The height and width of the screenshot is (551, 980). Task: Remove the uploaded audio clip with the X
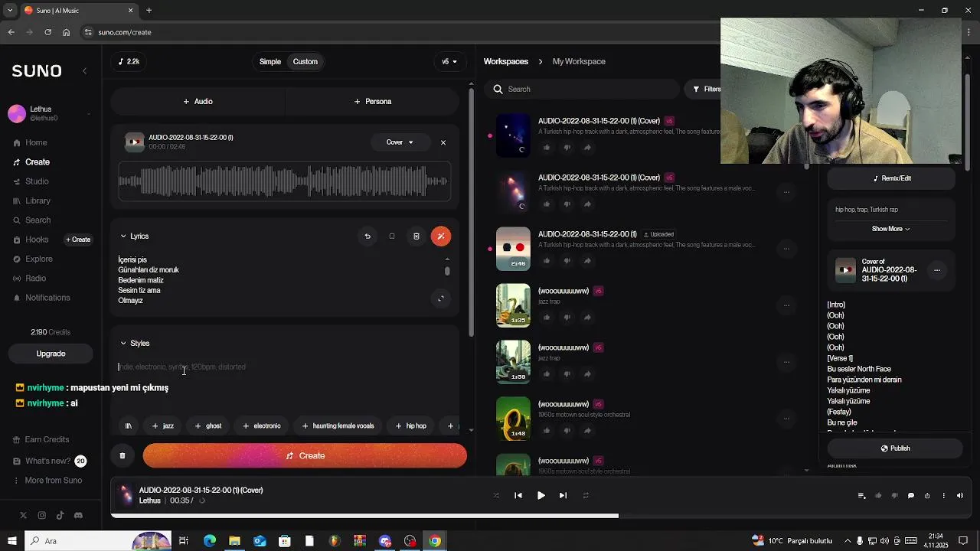click(x=443, y=142)
